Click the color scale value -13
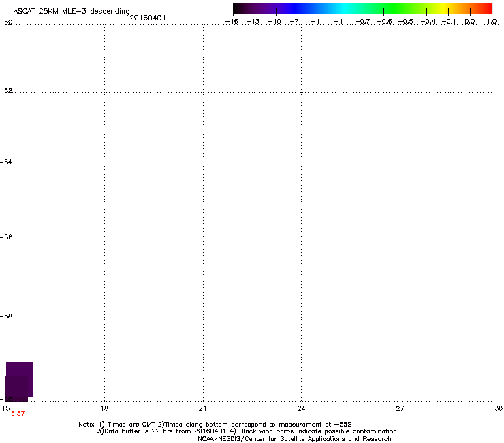504x443 pixels. [x=253, y=22]
